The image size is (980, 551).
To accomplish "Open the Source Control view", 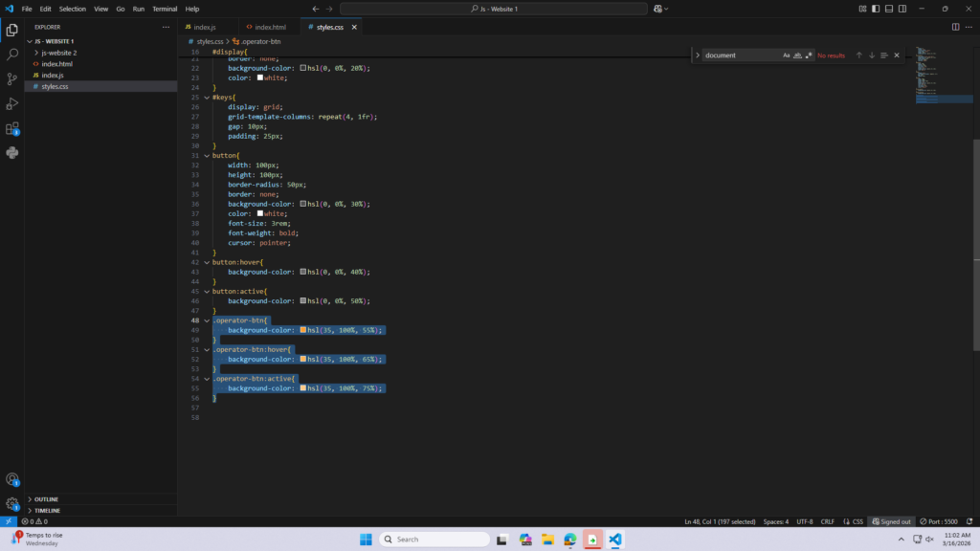I will tap(12, 79).
